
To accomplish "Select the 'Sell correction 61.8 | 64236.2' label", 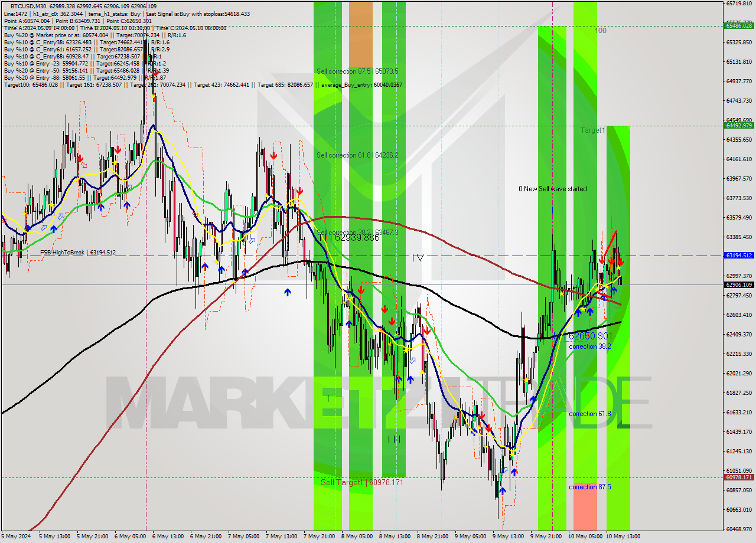I will pos(357,155).
